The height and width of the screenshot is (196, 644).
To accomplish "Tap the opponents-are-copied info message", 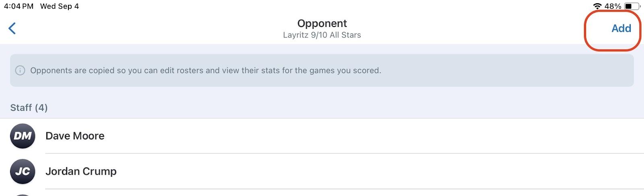I will click(x=205, y=71).
